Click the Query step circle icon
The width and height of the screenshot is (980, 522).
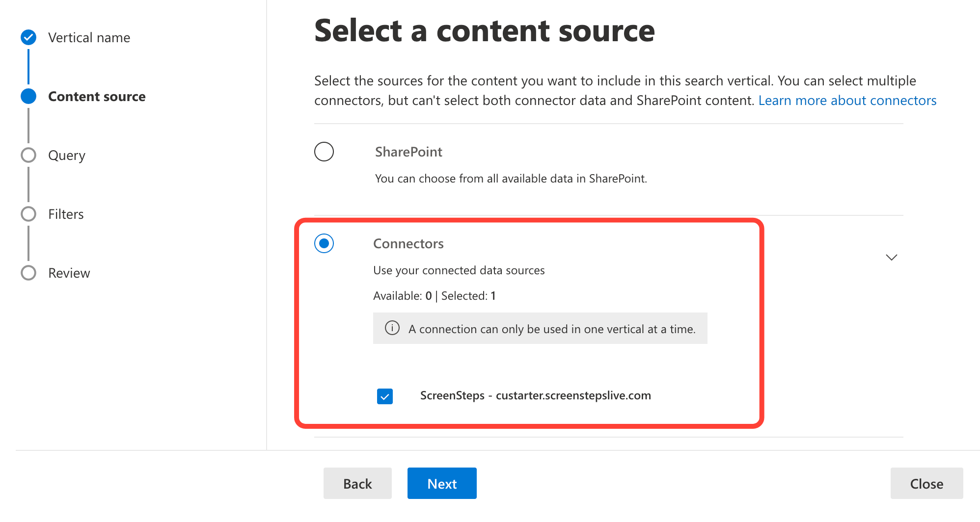[28, 155]
